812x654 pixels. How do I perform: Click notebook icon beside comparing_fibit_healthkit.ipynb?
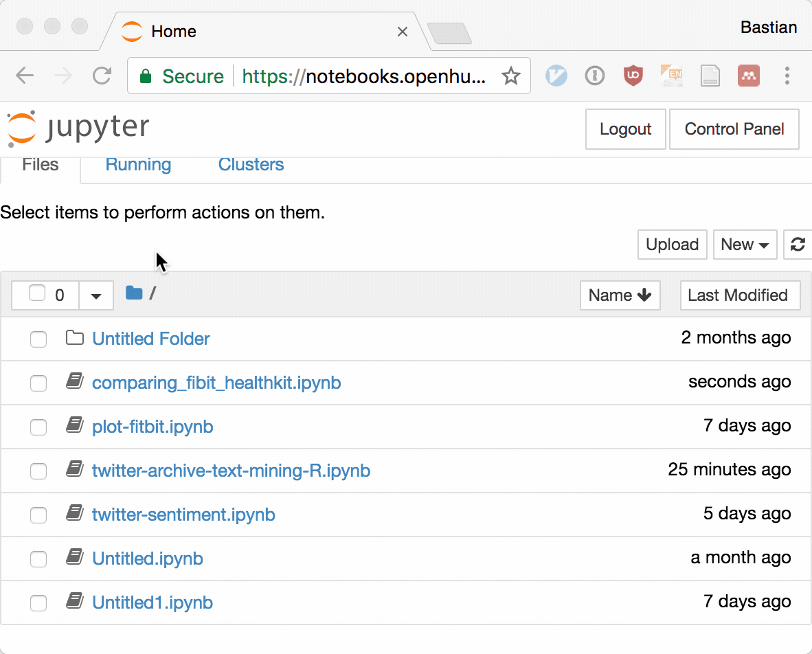75,382
